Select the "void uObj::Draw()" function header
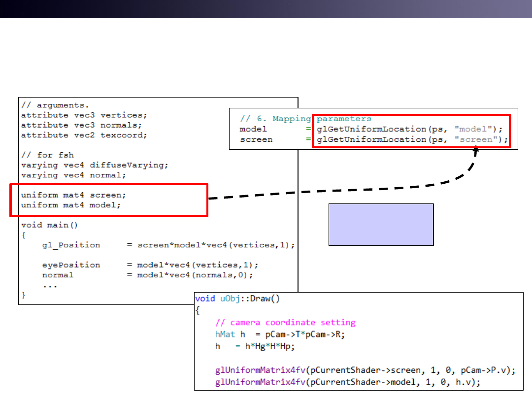The image size is (532, 399). click(x=237, y=299)
